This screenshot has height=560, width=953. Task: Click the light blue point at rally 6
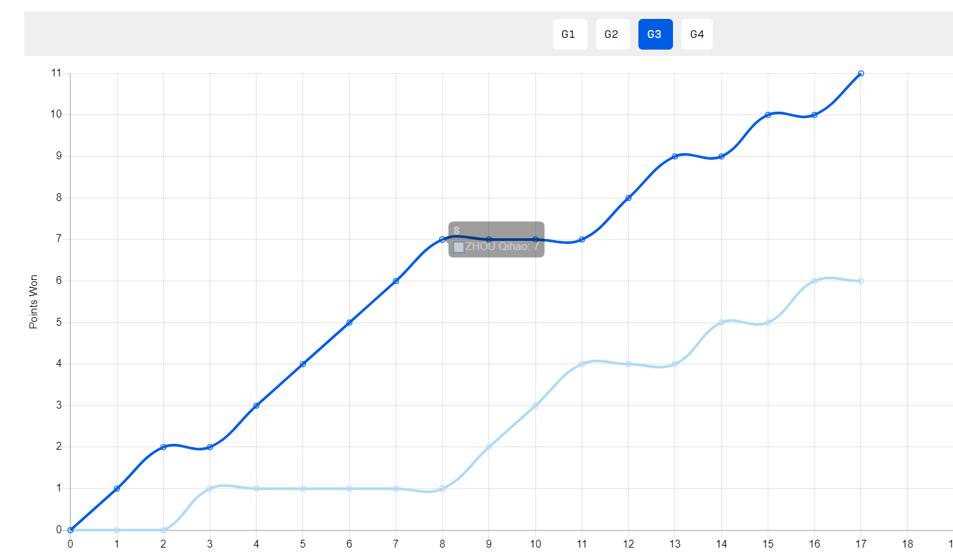point(349,488)
